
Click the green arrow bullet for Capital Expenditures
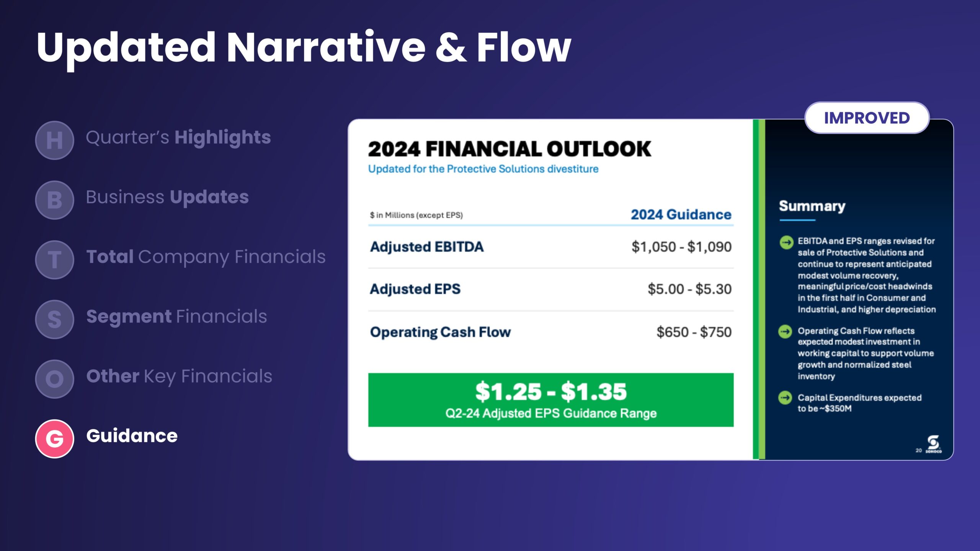[785, 398]
